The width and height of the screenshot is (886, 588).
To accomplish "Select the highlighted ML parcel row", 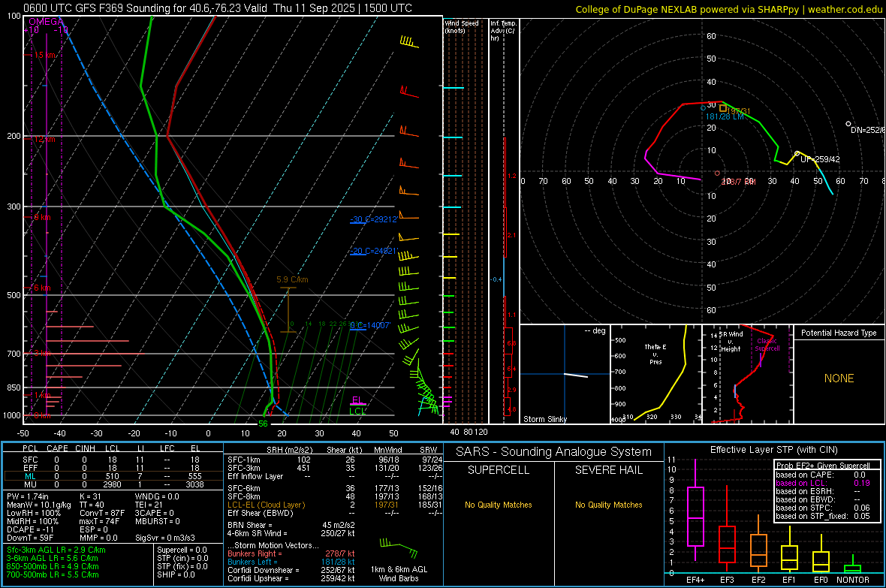I will point(113,476).
